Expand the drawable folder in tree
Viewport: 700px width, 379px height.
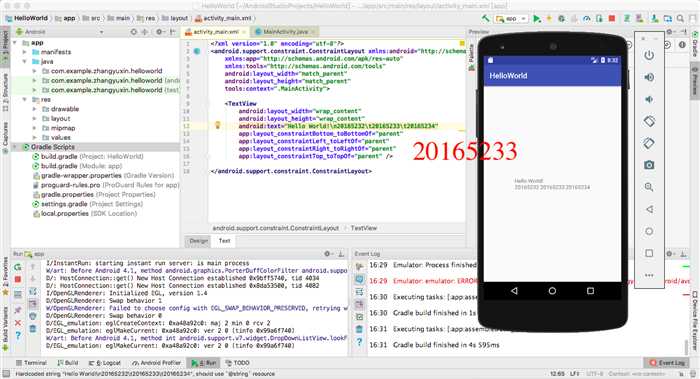34,109
